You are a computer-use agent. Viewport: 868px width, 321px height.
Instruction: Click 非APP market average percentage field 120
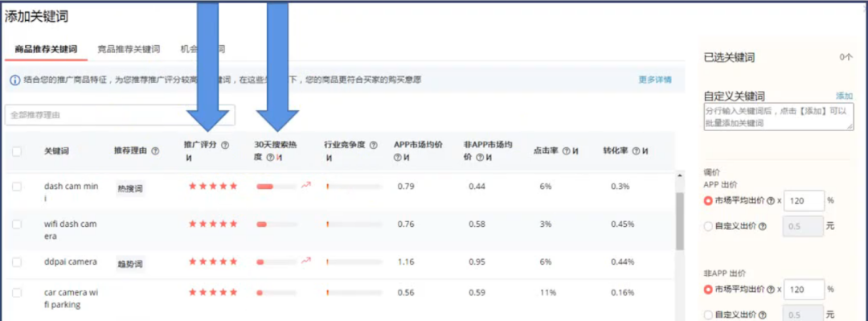(x=805, y=289)
